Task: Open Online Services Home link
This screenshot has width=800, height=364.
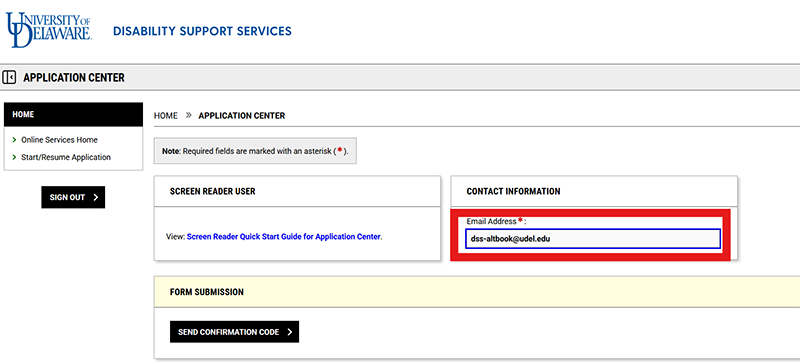Action: [x=59, y=140]
